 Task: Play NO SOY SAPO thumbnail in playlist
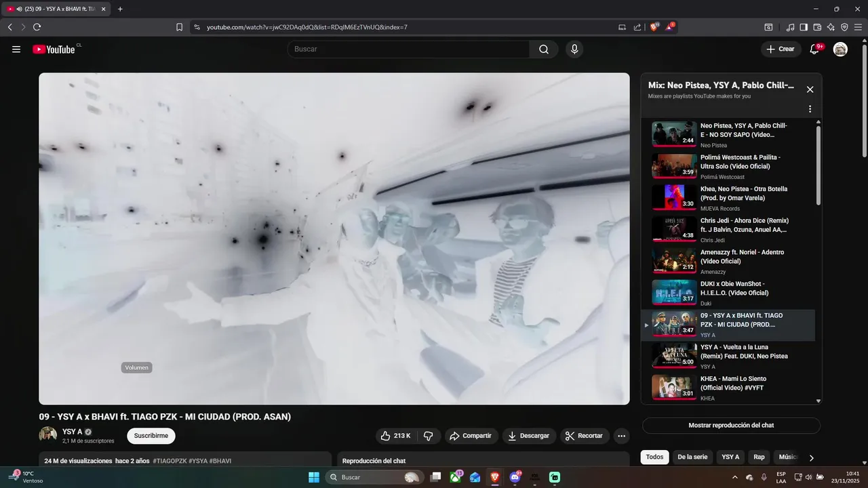click(x=674, y=134)
